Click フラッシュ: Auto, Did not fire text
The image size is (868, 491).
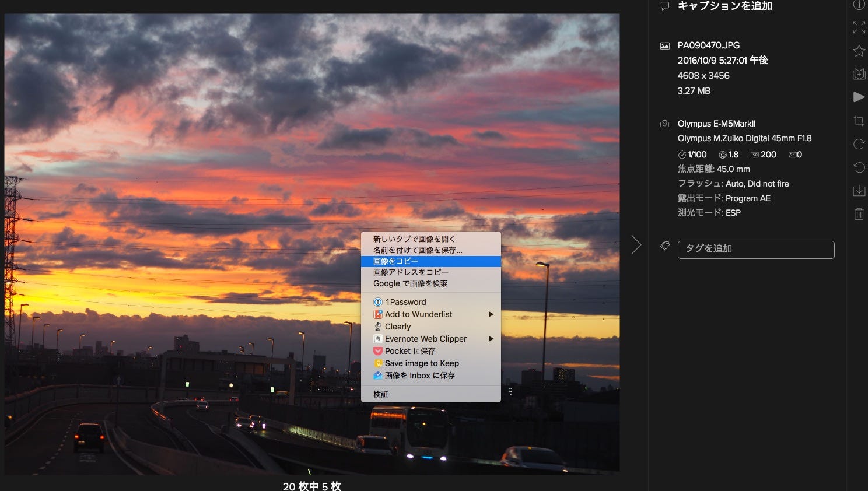click(733, 184)
